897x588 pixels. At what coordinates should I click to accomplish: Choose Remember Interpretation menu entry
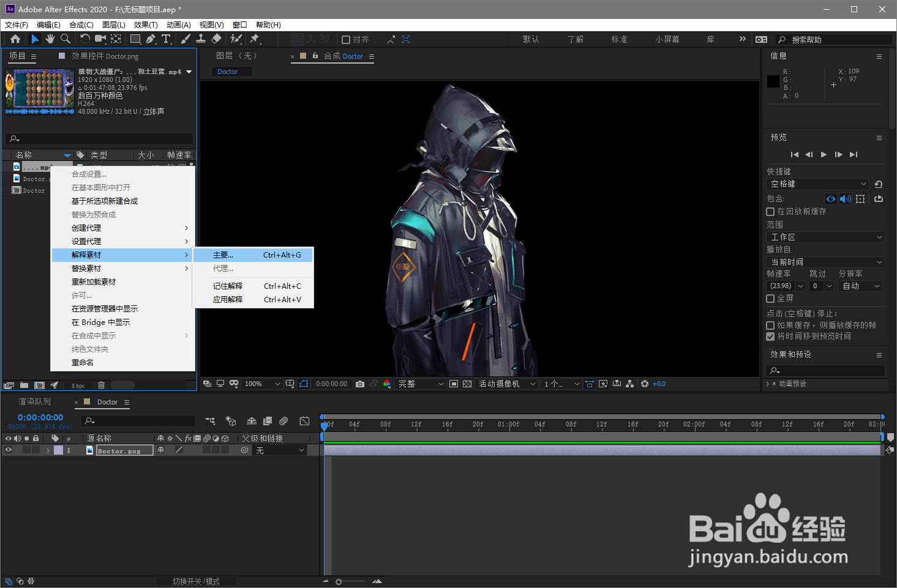[253, 286]
